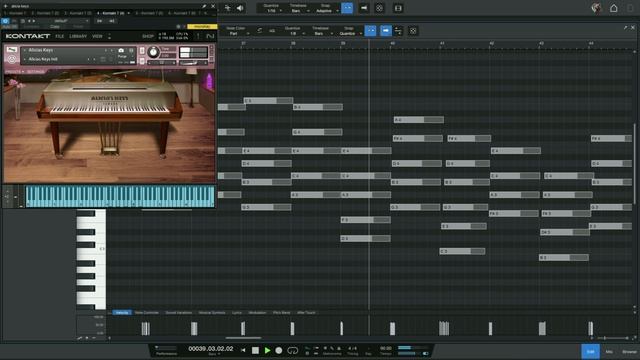
Task: Arm the round record button in transport
Action: pyautogui.click(x=279, y=350)
